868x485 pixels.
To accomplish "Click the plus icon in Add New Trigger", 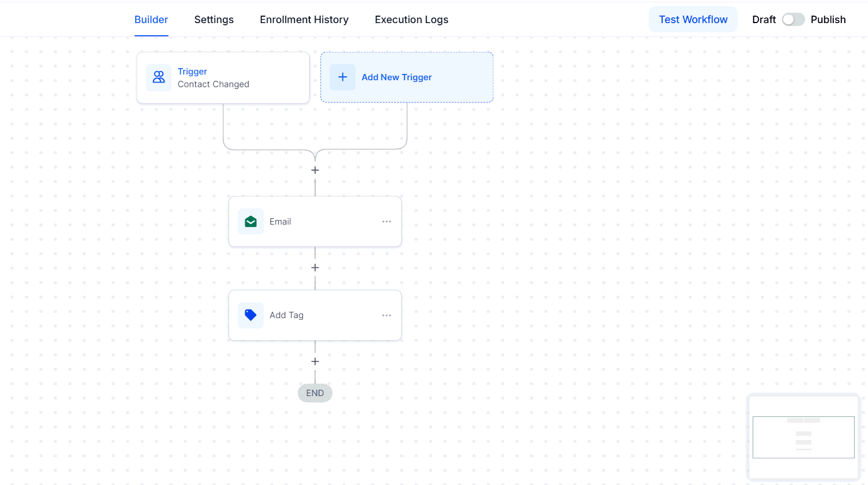I will pyautogui.click(x=343, y=77).
